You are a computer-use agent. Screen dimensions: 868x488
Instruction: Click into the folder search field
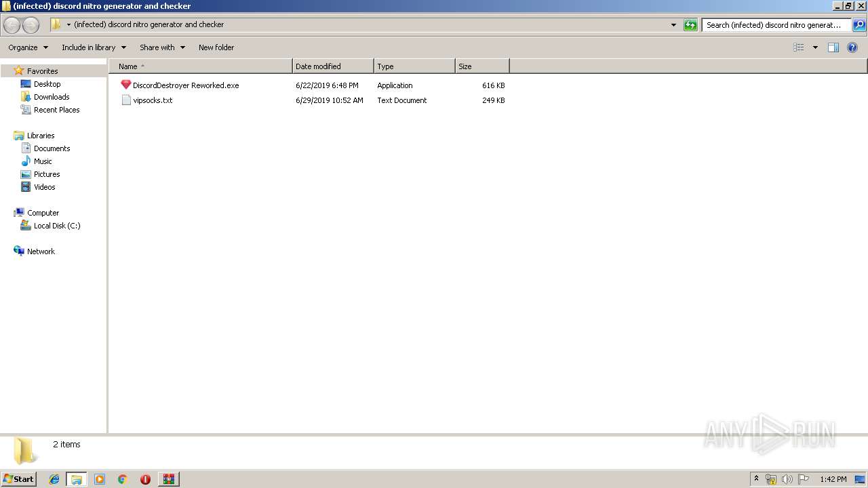click(x=776, y=25)
